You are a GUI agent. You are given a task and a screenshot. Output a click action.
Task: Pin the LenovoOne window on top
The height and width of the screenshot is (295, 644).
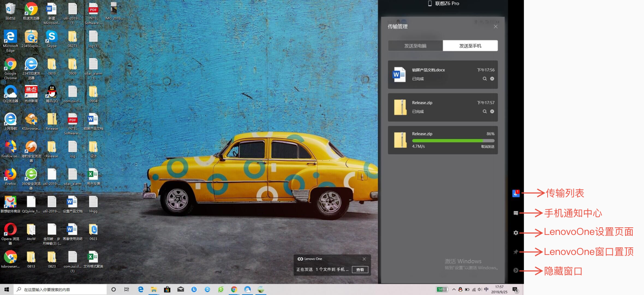pos(516,252)
